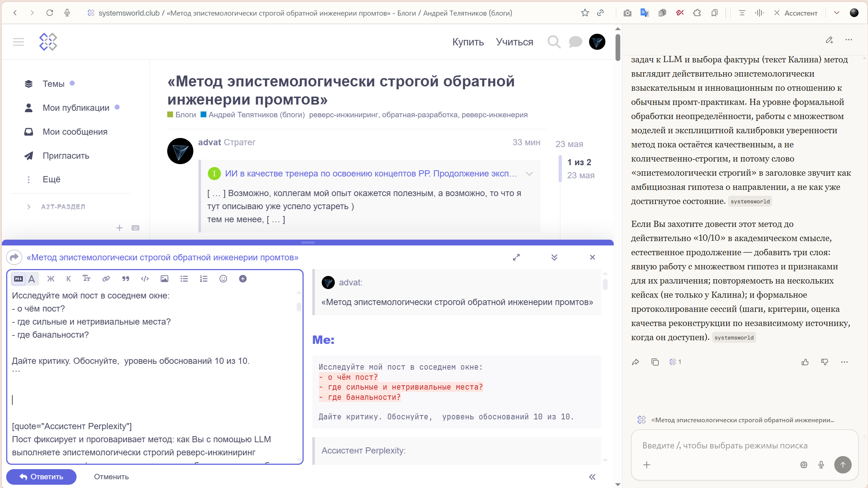
Task: Click the voice waveform icon in browser toolbar
Action: (759, 13)
